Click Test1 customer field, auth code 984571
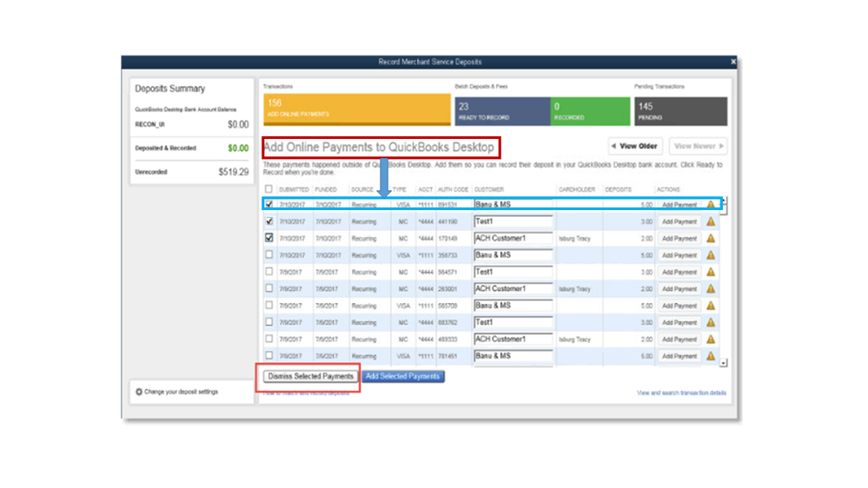 click(x=514, y=272)
